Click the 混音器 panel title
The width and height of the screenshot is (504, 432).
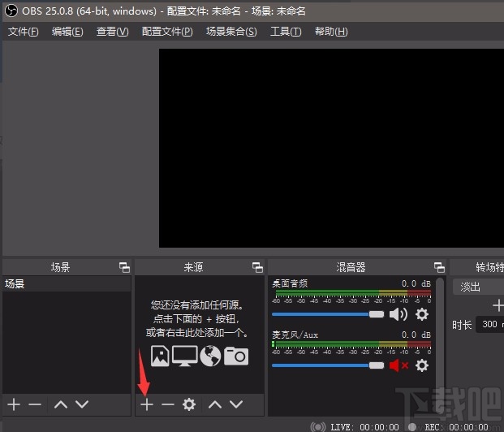click(x=351, y=267)
